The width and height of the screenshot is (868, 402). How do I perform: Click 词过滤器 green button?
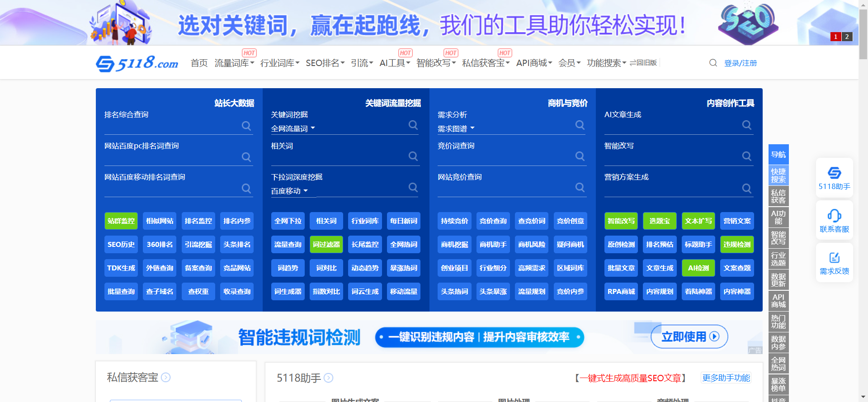pos(326,244)
